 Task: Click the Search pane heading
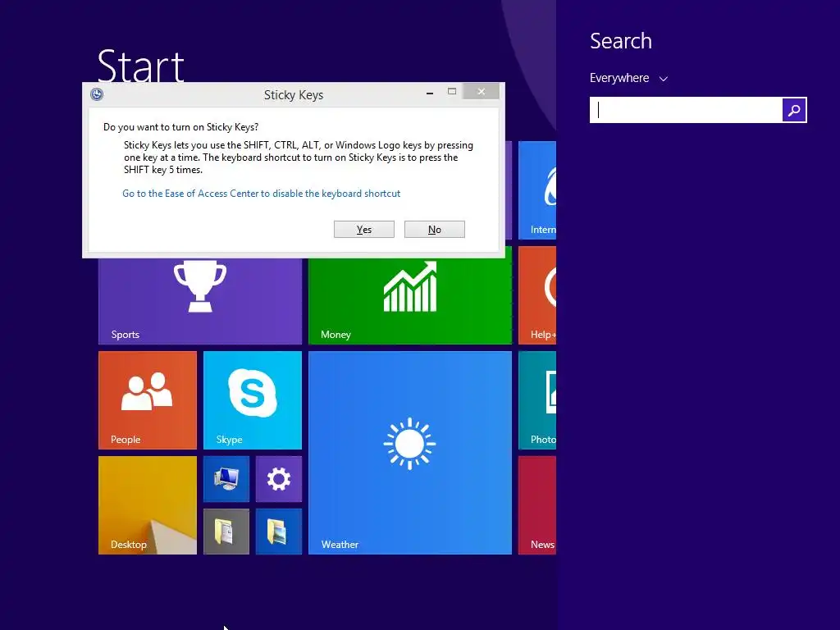pyautogui.click(x=621, y=41)
